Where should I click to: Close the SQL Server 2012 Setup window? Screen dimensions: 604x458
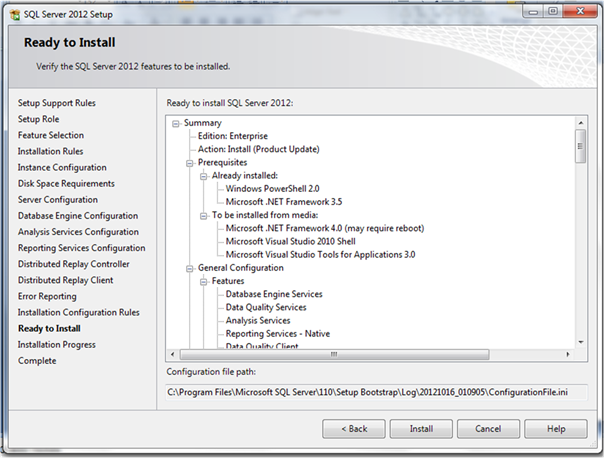(x=580, y=12)
